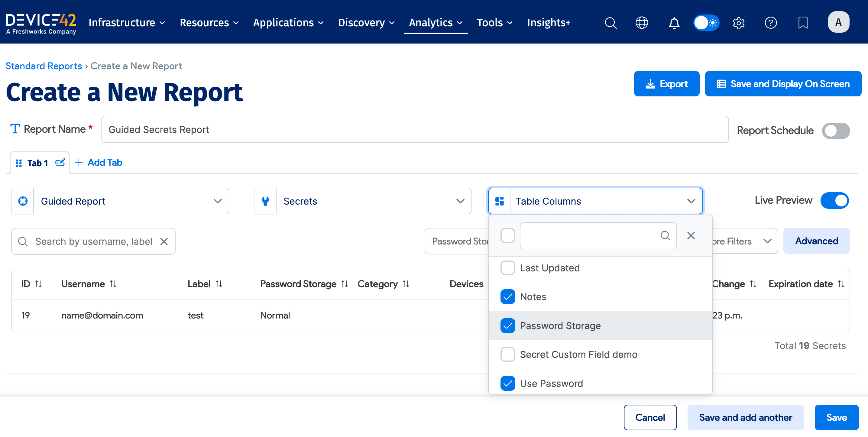This screenshot has width=868, height=437.
Task: Click the Tab 1 rename edit icon
Action: click(x=60, y=163)
